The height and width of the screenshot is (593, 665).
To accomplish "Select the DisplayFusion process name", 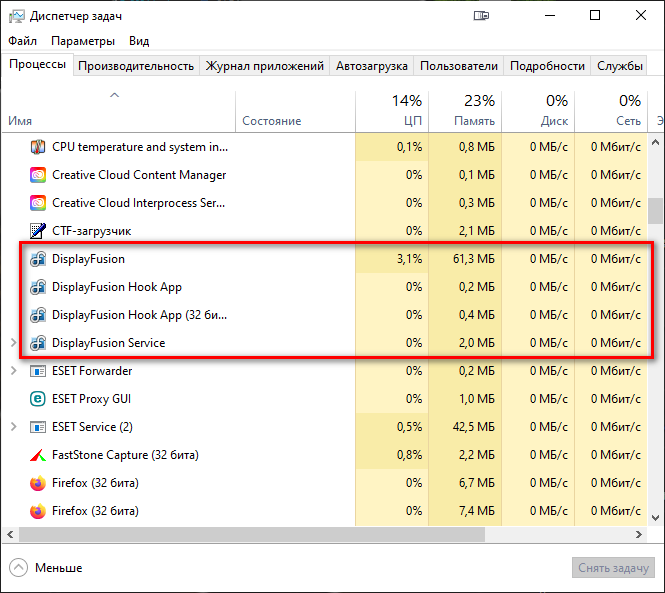I will pos(88,259).
